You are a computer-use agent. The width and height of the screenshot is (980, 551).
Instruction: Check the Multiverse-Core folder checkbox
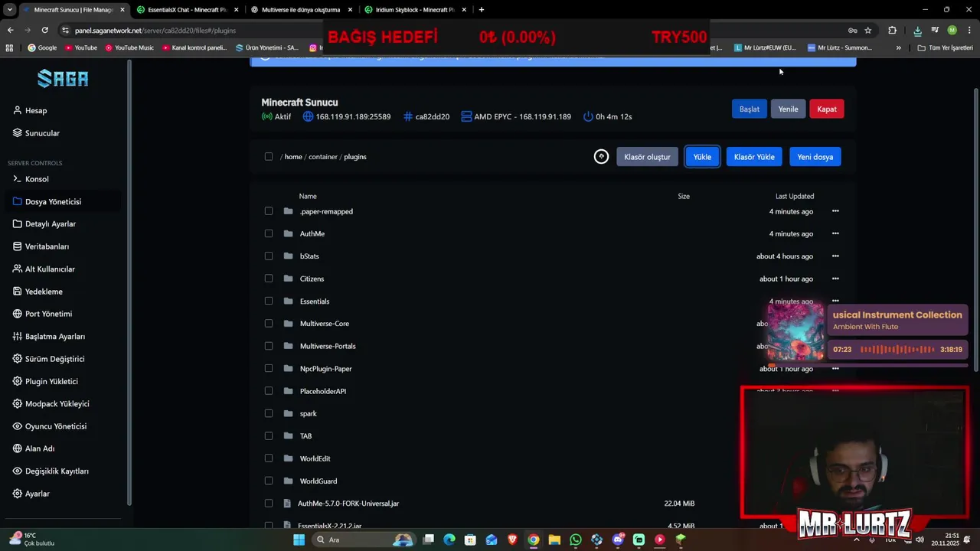(269, 324)
